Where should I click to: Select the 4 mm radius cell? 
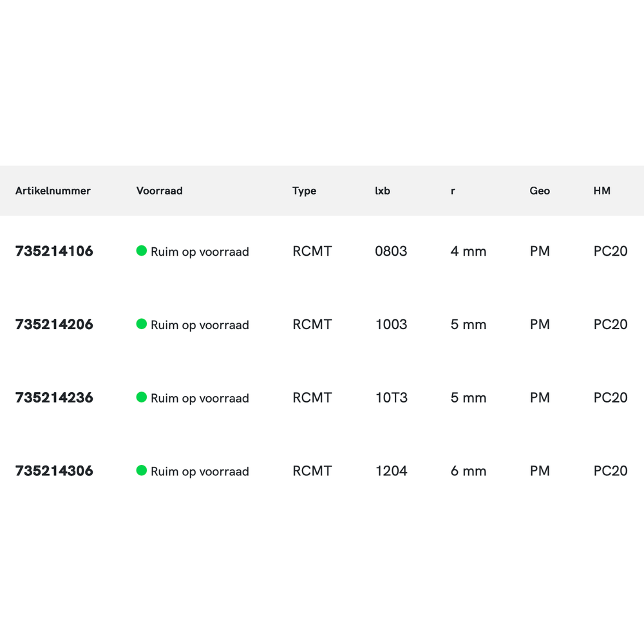(468, 251)
